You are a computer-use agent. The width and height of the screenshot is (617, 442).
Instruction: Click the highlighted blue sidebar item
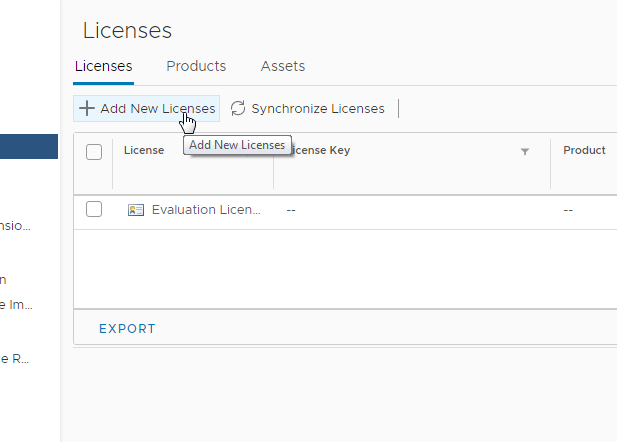(x=28, y=147)
